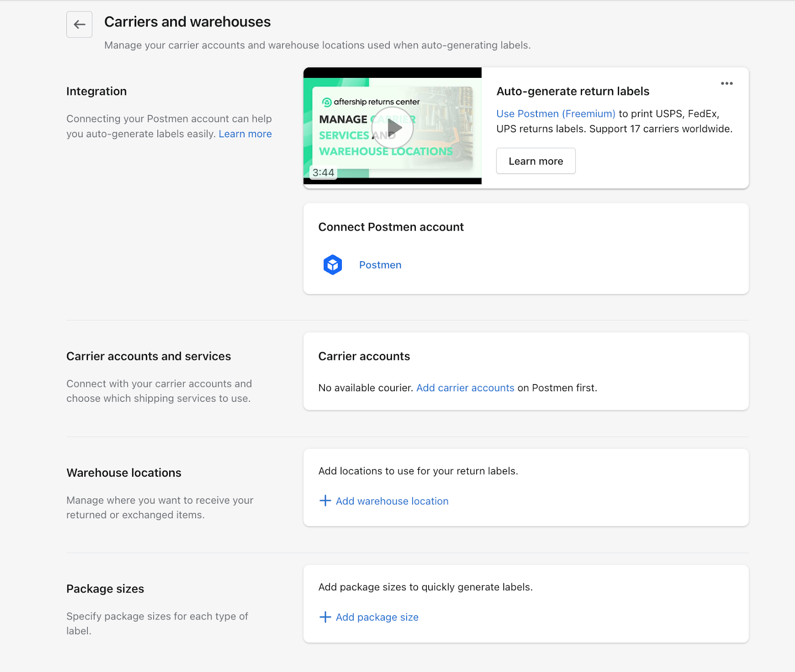Image resolution: width=795 pixels, height=672 pixels.
Task: Select Add warehouse location
Action: (392, 501)
